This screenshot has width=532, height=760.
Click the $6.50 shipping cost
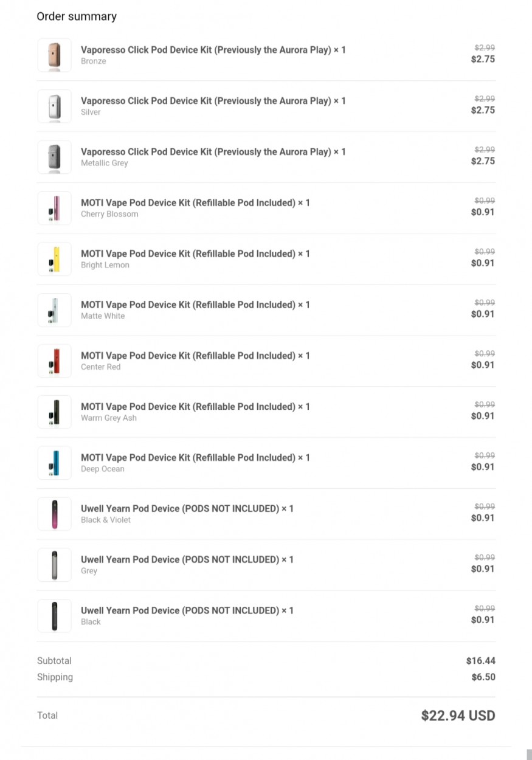tap(483, 677)
